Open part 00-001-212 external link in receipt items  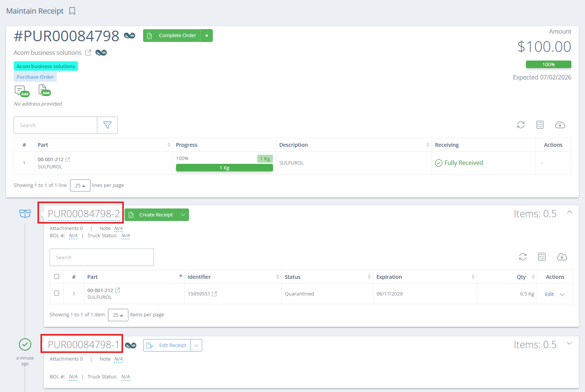[x=118, y=290]
